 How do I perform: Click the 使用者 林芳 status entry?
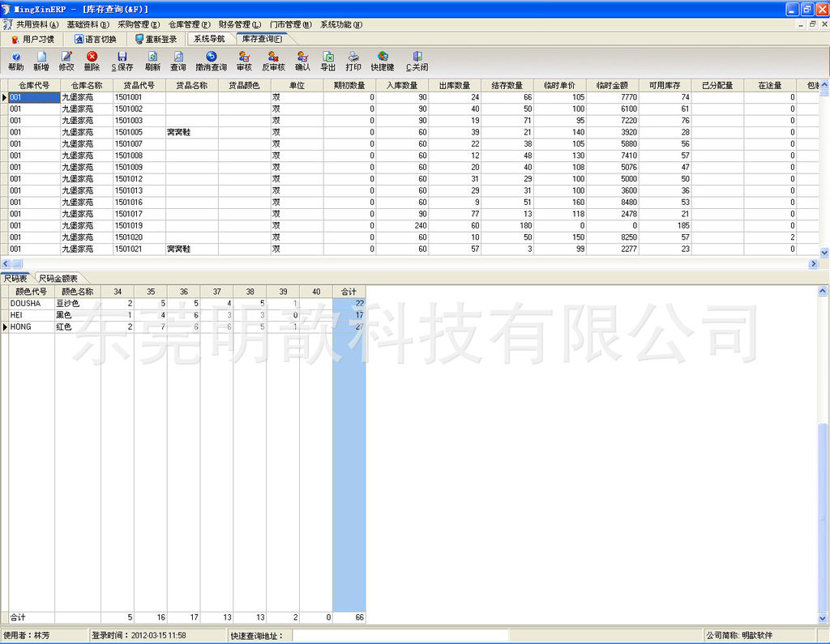pos(27,636)
